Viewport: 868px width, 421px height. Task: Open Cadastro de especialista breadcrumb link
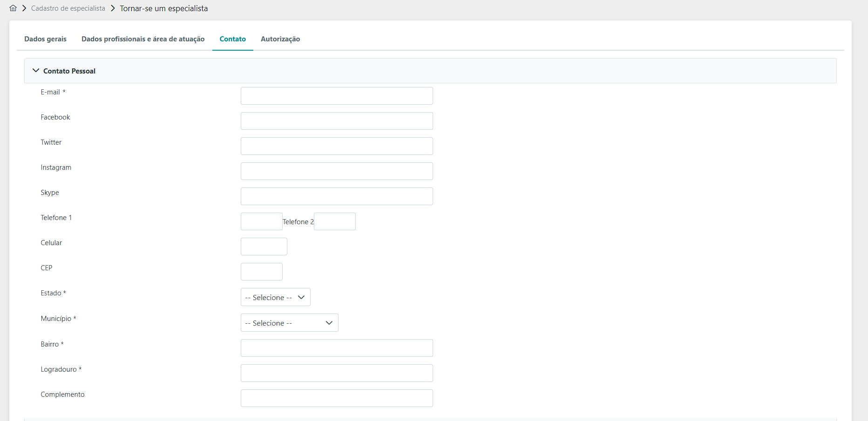(68, 8)
